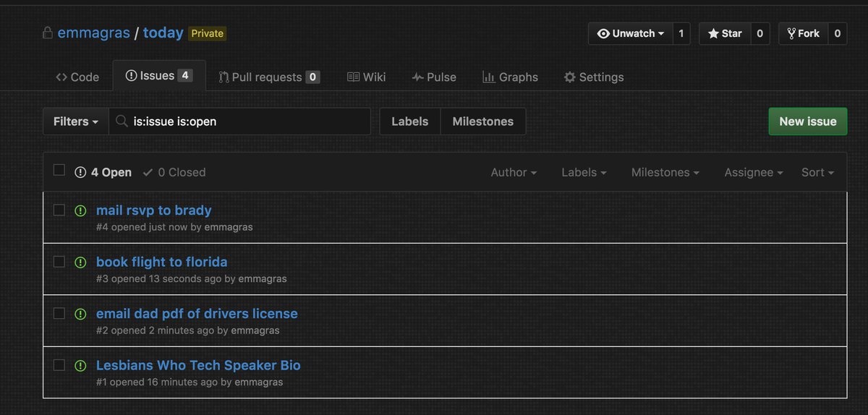The height and width of the screenshot is (415, 868).
Task: Click the private repository lock icon
Action: click(x=48, y=33)
